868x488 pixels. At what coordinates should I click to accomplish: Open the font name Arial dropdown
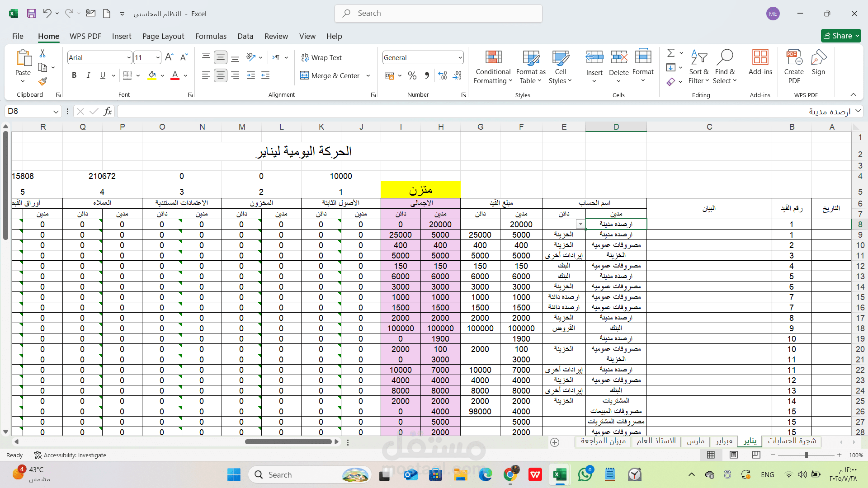point(128,58)
